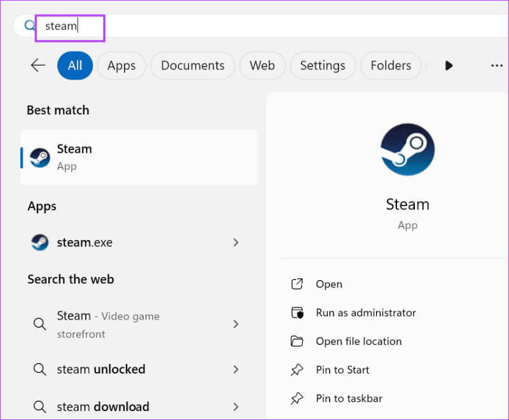Click the Run as administrator shield icon
Viewport: 509px width, 420px height.
point(297,313)
